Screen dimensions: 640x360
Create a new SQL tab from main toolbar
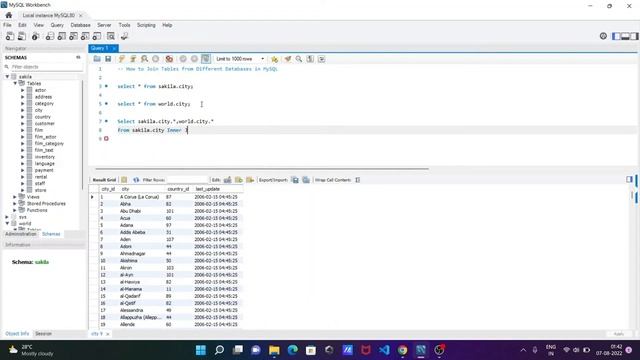10,36
